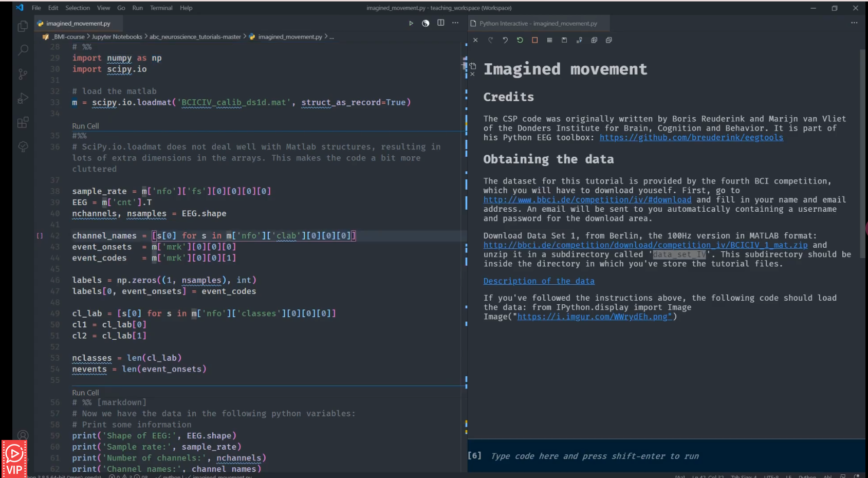Click the green restart kernel icon
868x478 pixels.
pyautogui.click(x=520, y=40)
